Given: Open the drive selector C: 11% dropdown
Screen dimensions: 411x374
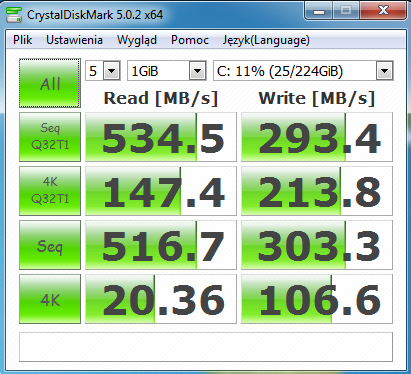Looking at the screenshot, I should pyautogui.click(x=303, y=71).
